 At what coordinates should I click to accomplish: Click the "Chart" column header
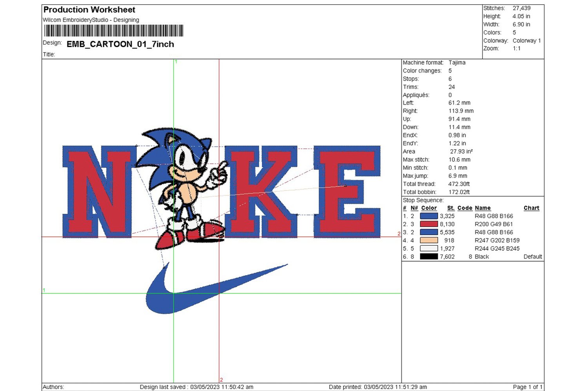532,208
